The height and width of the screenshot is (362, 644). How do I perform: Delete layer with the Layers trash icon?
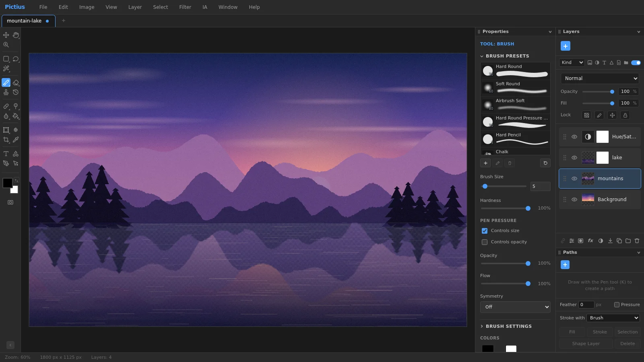(x=637, y=241)
